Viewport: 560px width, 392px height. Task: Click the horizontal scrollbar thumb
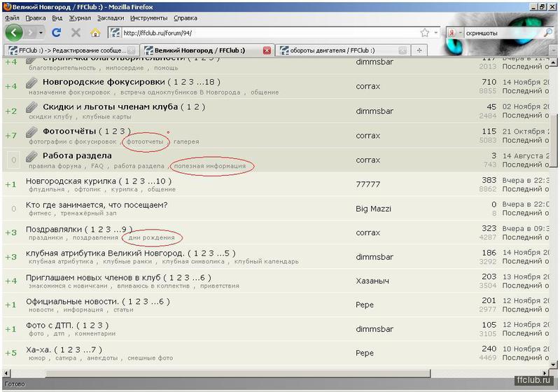238,373
